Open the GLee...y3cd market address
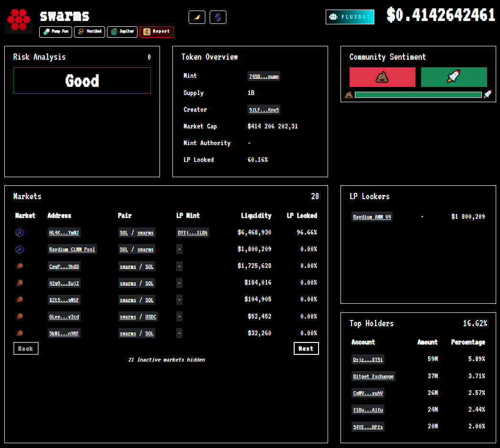 click(x=64, y=317)
